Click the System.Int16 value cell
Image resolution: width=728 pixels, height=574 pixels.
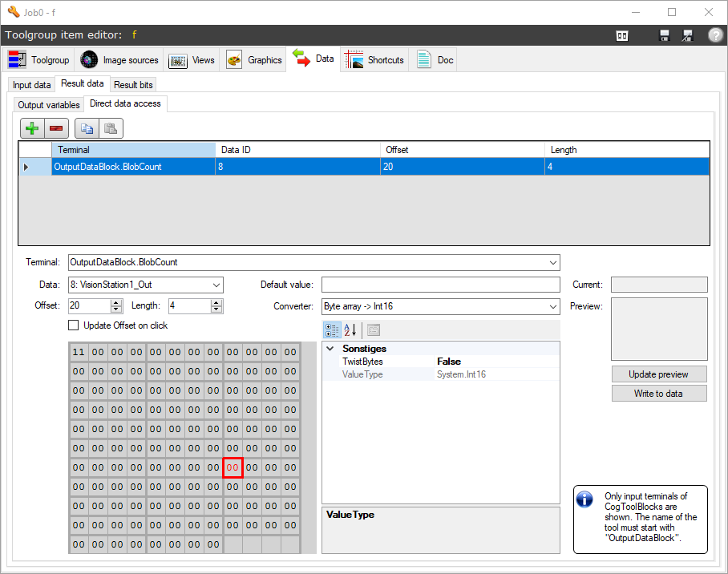496,374
